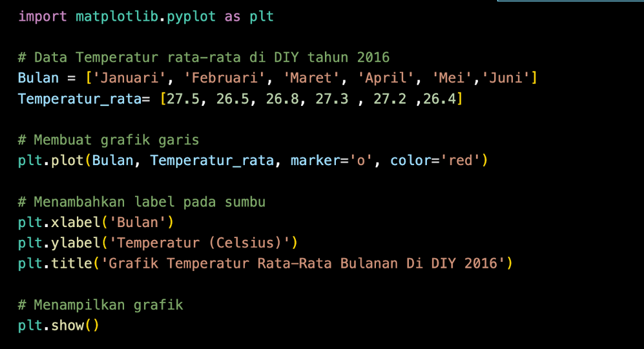Image resolution: width=644 pixels, height=349 pixels.
Task: Click the 'as' keyword in import line
Action: point(233,16)
